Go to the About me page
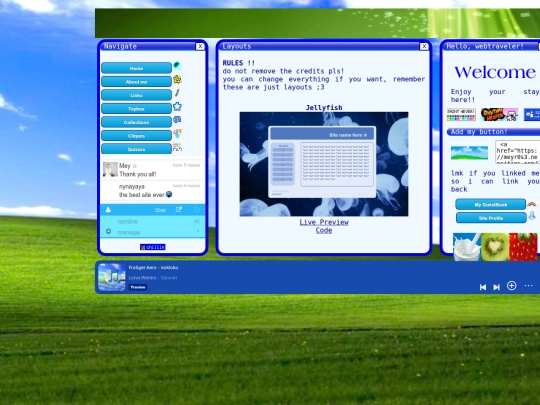This screenshot has width=540, height=405. point(136,82)
